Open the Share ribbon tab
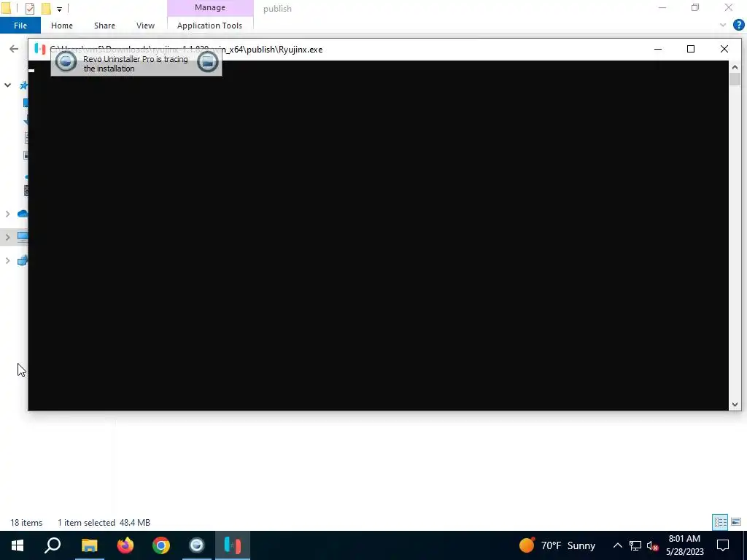Viewport: 747px width, 560px height. [104, 26]
